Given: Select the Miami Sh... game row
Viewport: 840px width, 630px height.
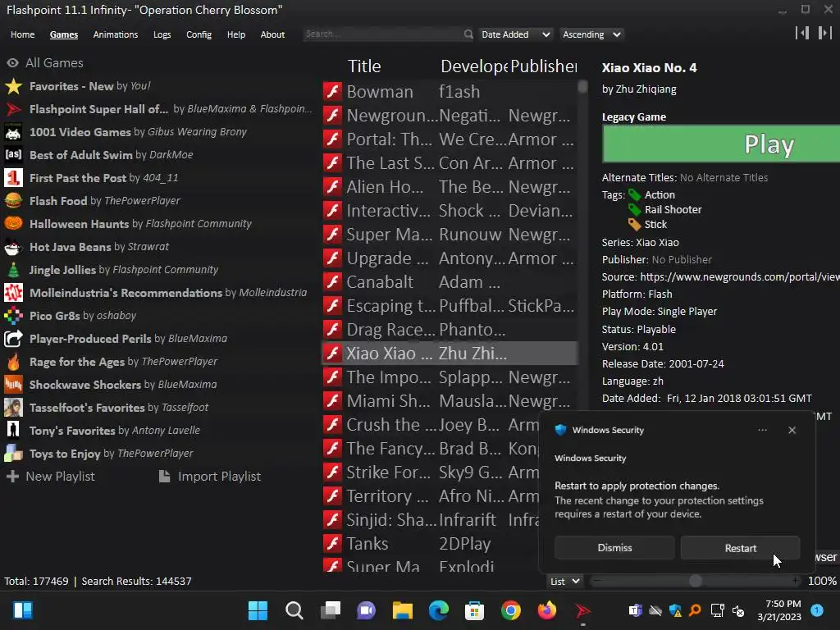Looking at the screenshot, I should [450, 400].
